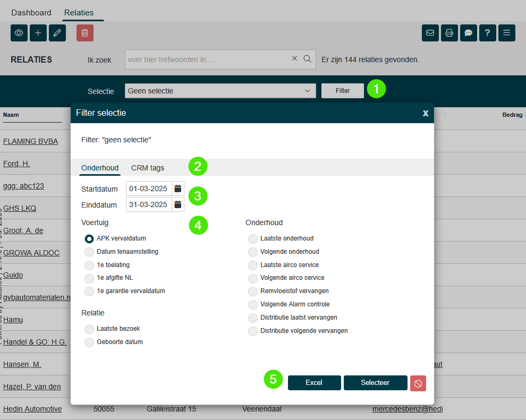This screenshot has width=526, height=420.
Task: Open calendar picker for Einddatum
Action: (178, 204)
